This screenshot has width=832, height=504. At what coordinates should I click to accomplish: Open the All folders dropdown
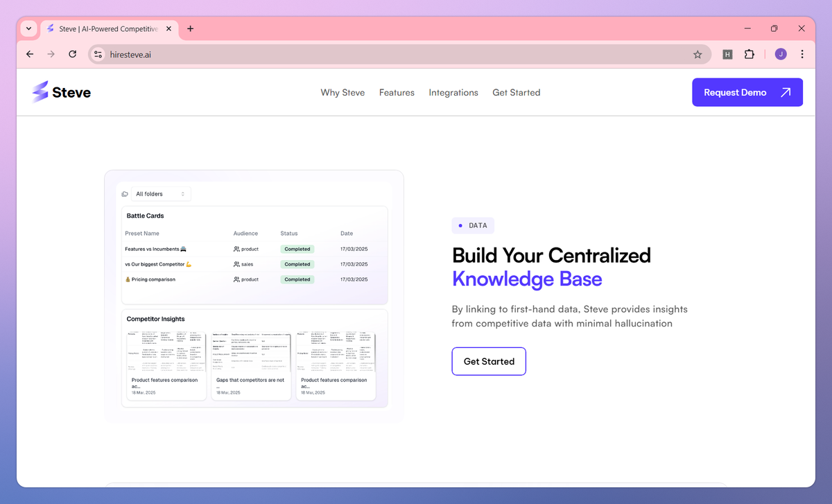161,194
